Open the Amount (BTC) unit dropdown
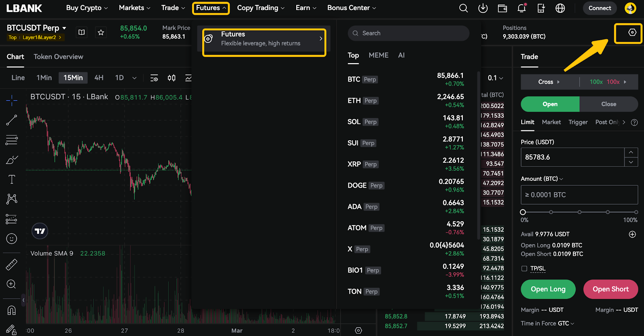Image resolution: width=644 pixels, height=336 pixels. pos(542,179)
